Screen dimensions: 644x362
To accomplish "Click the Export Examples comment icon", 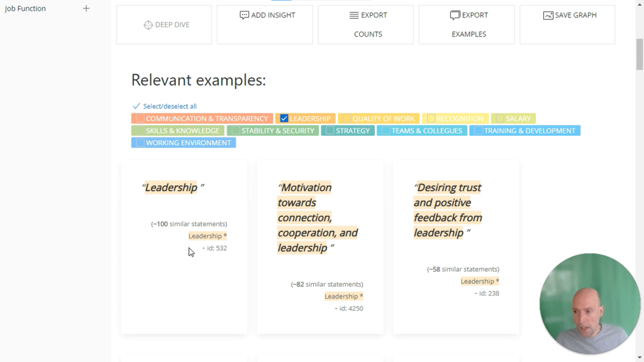I will tap(455, 15).
